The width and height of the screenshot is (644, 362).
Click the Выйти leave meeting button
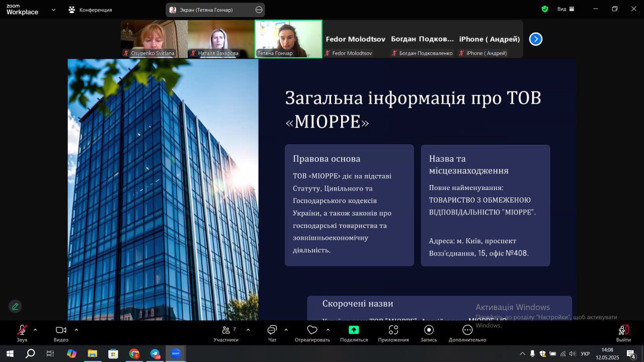[x=623, y=333]
